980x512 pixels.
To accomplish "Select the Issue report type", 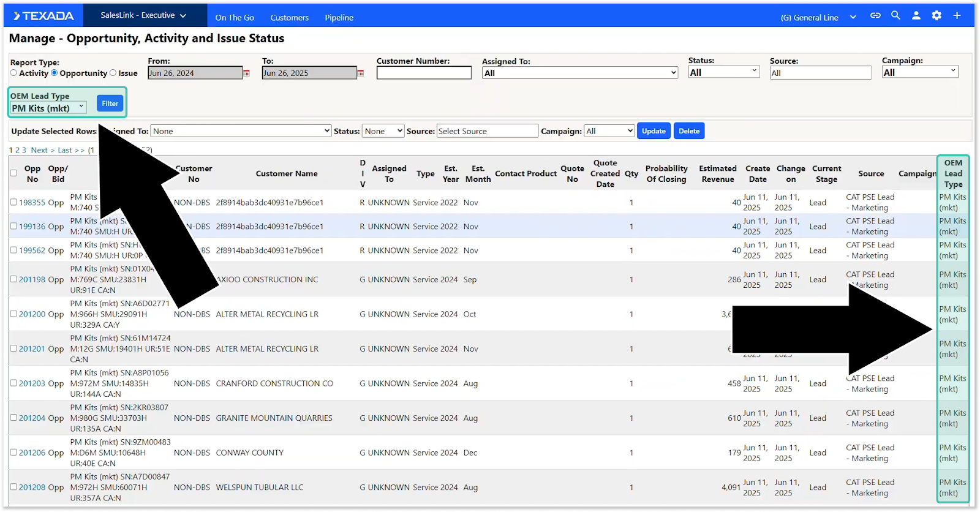I will coord(113,73).
